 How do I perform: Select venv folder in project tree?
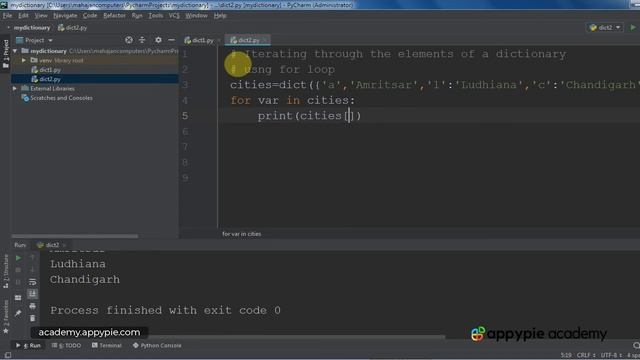click(x=57, y=60)
